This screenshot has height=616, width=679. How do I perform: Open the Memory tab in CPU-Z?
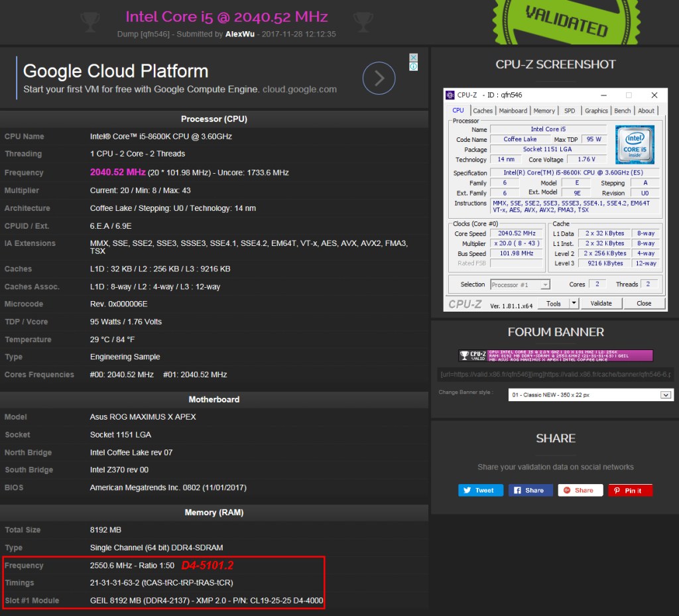pos(544,111)
